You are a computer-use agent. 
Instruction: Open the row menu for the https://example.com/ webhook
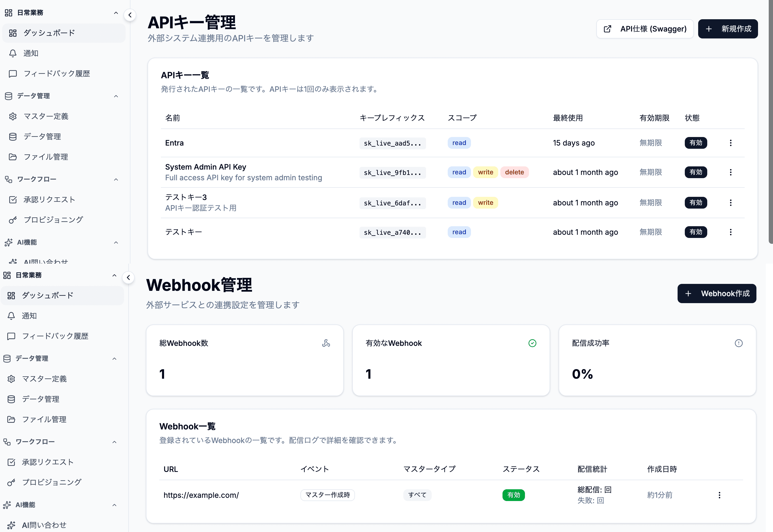coord(719,495)
